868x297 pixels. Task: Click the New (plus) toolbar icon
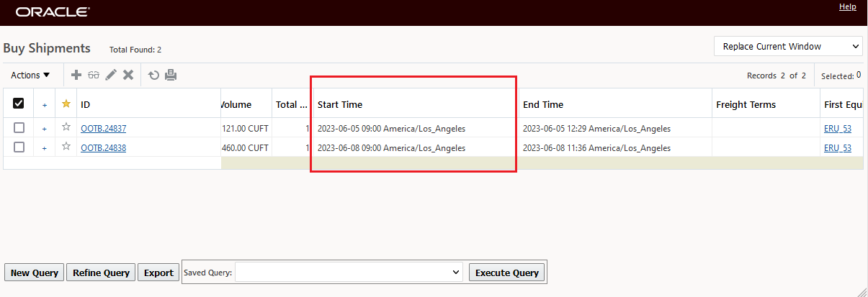pos(76,75)
